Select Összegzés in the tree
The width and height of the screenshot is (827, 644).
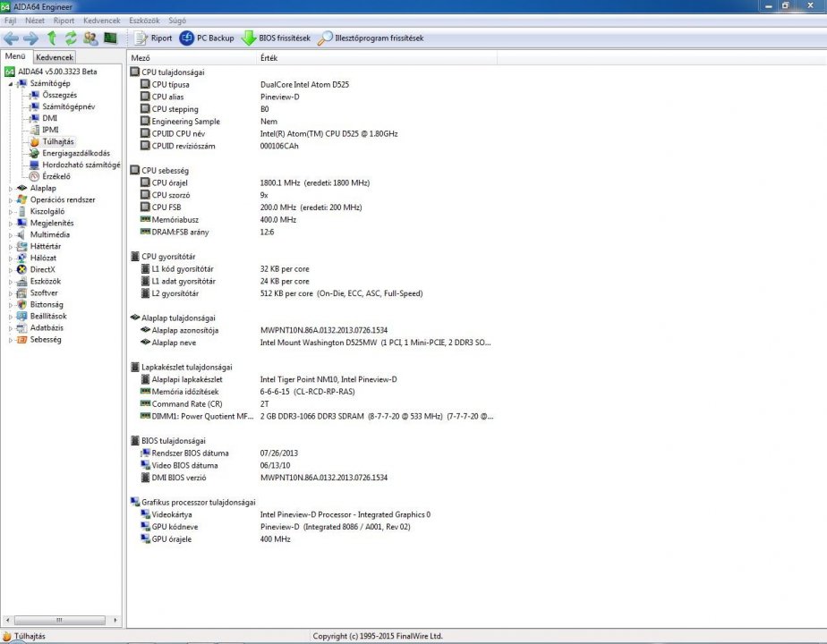pyautogui.click(x=59, y=95)
